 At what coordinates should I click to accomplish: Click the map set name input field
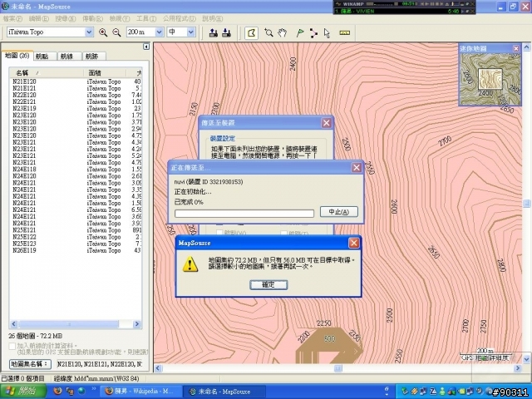coord(99,364)
